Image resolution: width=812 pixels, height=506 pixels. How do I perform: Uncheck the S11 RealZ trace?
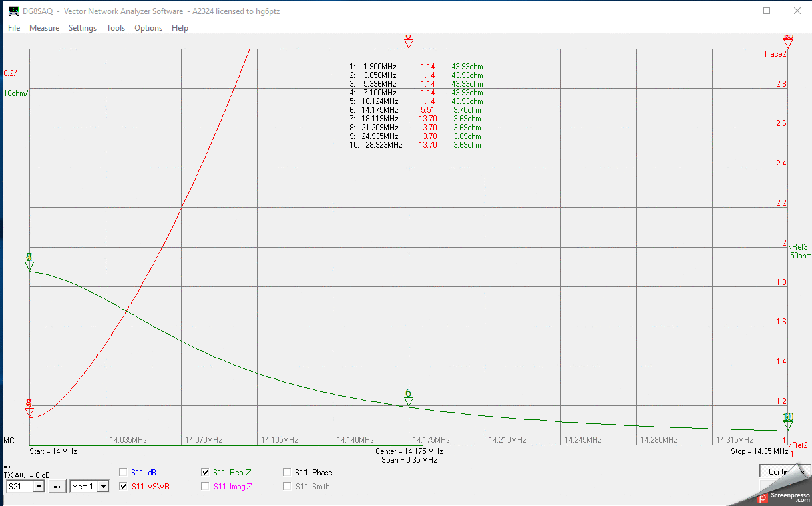pyautogui.click(x=205, y=473)
